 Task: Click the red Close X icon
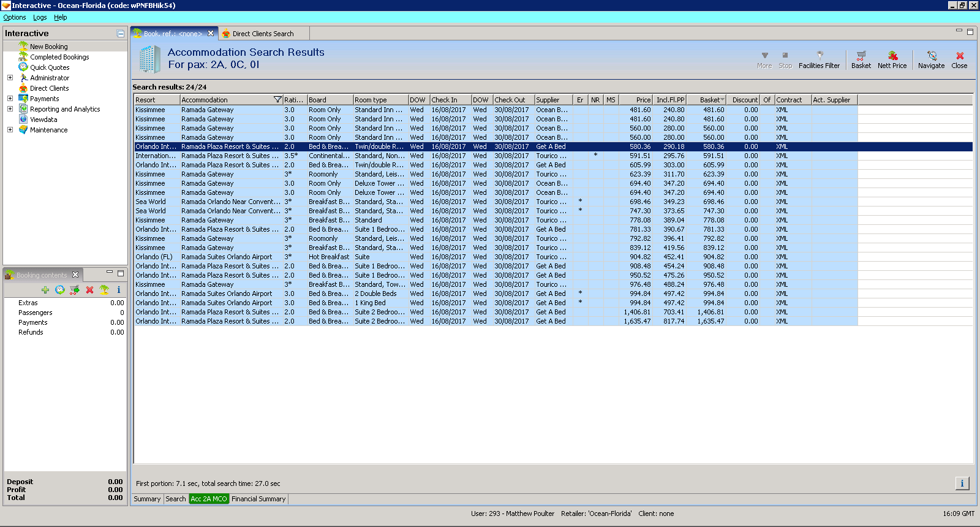coord(960,55)
